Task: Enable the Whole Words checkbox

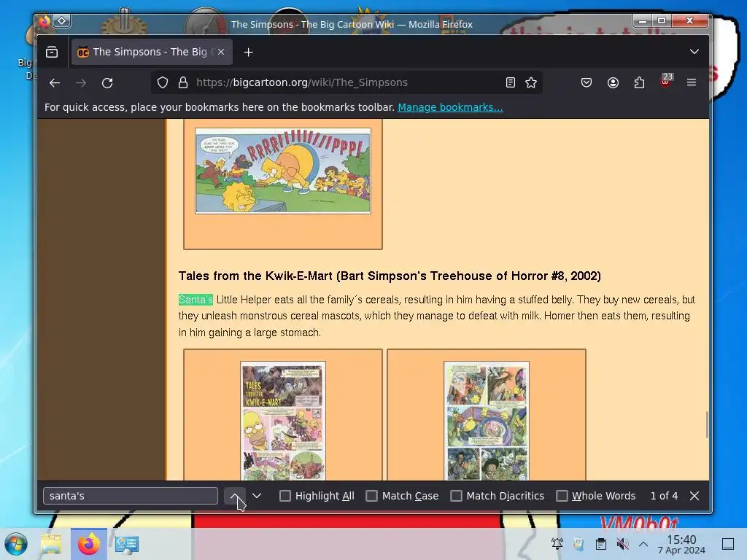Action: (x=562, y=496)
